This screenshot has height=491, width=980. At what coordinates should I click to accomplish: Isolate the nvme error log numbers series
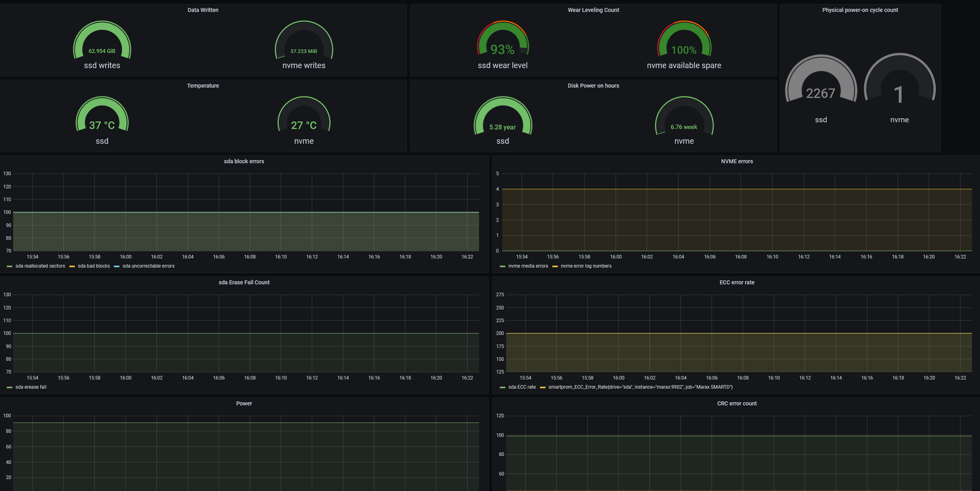(586, 266)
